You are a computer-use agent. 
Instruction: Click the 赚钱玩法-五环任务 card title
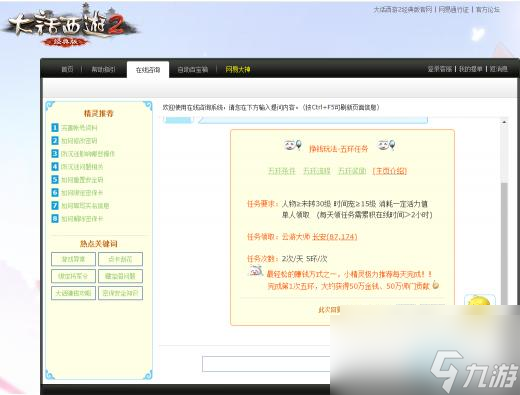(x=339, y=149)
